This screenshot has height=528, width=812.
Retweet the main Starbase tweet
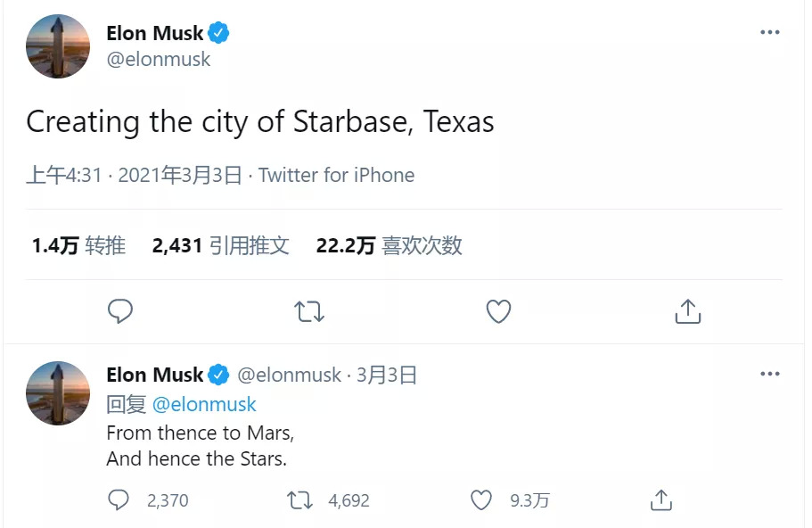tap(309, 311)
